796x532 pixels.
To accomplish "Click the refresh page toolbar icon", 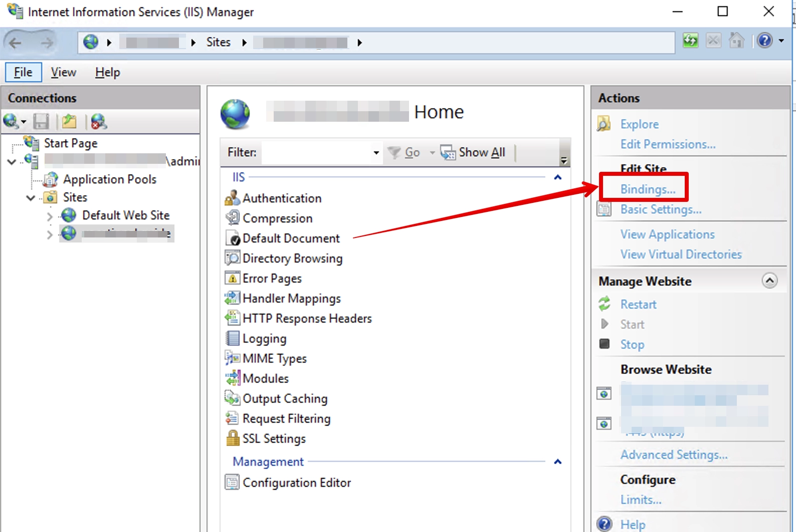I will [x=690, y=41].
